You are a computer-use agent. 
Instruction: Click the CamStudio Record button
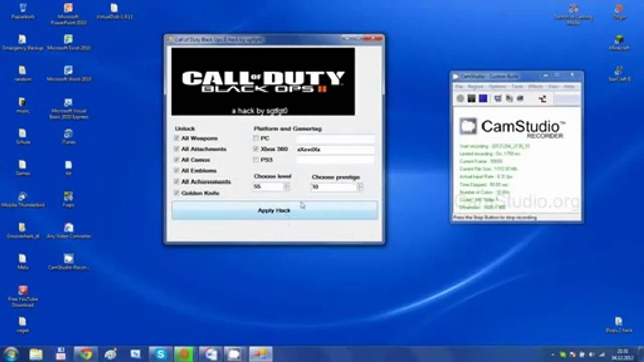(460, 99)
